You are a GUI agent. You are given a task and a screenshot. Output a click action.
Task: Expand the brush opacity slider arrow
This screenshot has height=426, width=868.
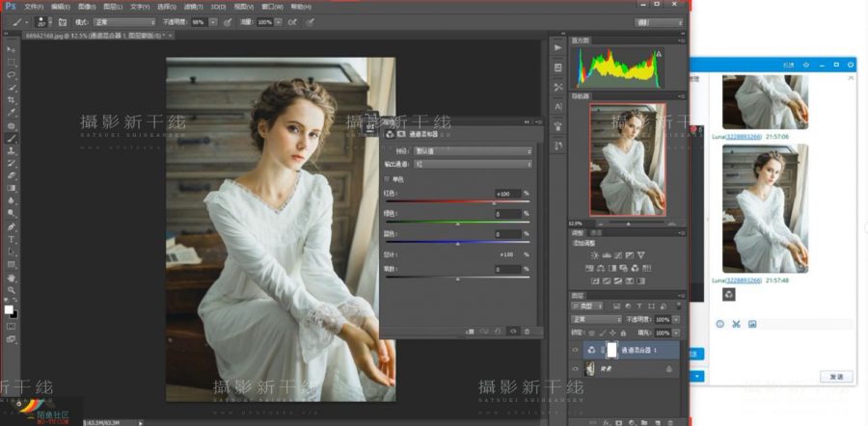tap(213, 22)
